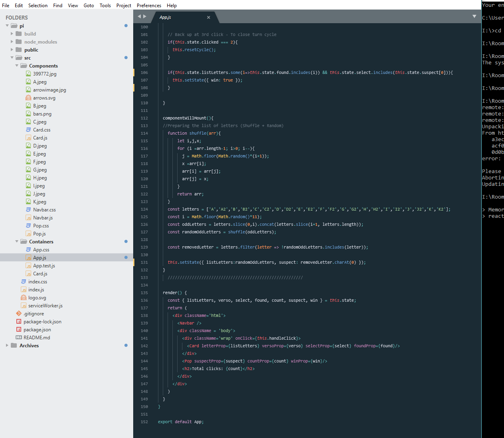Image resolution: width=504 pixels, height=438 pixels.
Task: Go to previous tab using left arrow
Action: tap(139, 16)
